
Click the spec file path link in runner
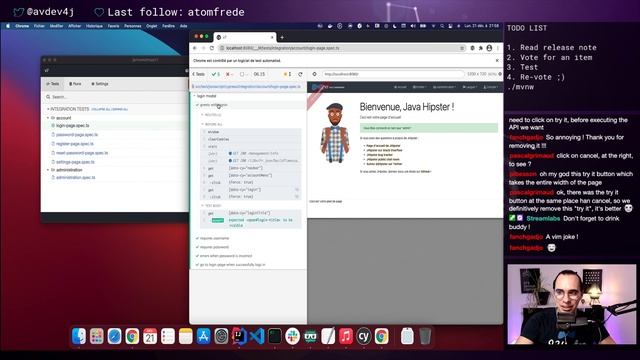[x=248, y=87]
